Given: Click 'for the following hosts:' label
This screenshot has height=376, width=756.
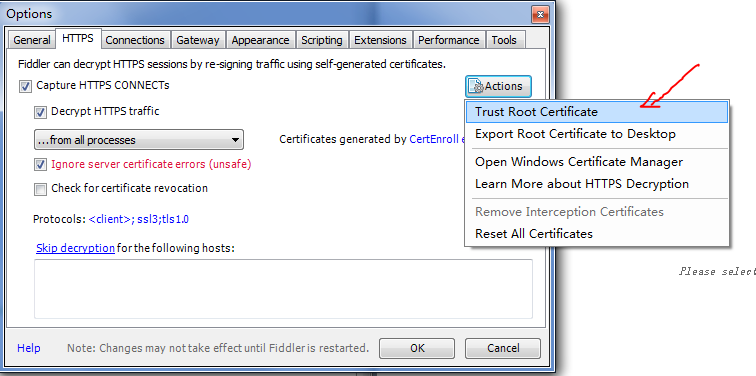Looking at the screenshot, I should (x=176, y=248).
